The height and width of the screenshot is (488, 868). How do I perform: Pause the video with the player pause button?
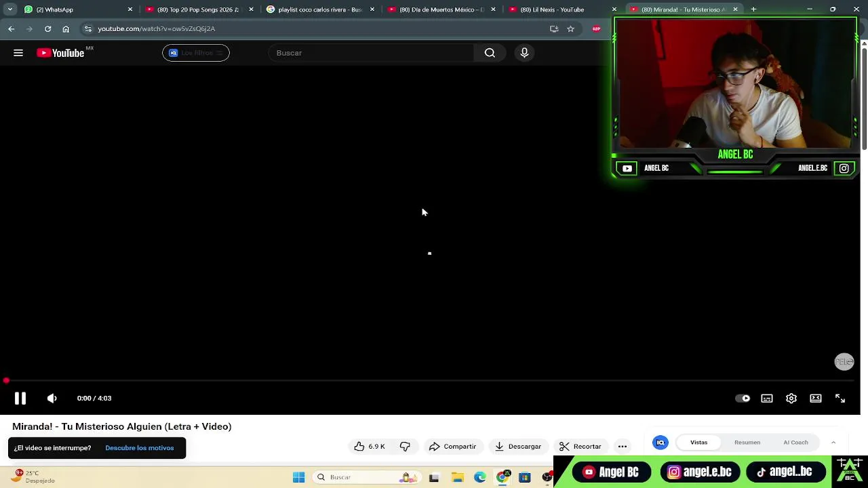click(x=20, y=399)
